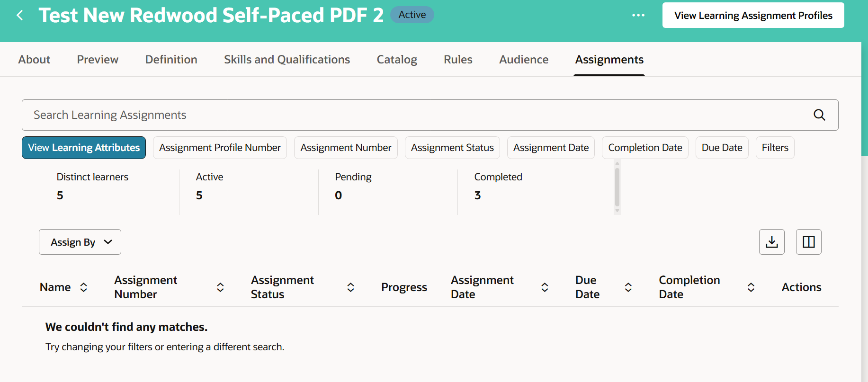Viewport: 868px width, 382px height.
Task: Toggle the View Learning Attributes chip
Action: pyautogui.click(x=84, y=148)
